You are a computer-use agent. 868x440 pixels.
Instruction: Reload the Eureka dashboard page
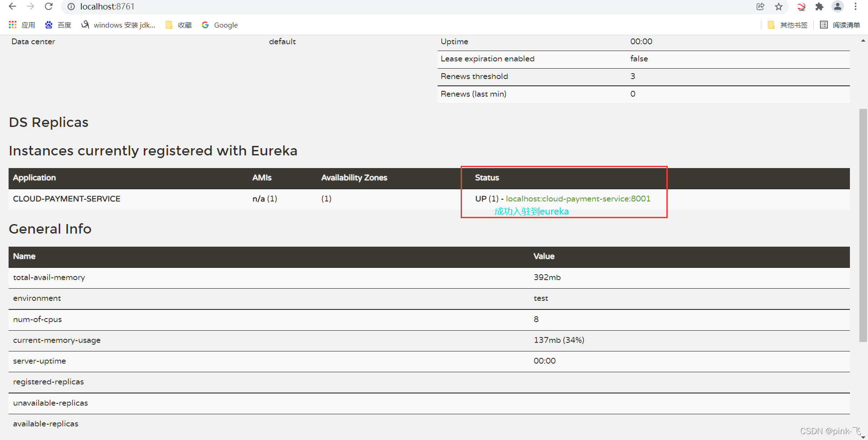pyautogui.click(x=48, y=6)
